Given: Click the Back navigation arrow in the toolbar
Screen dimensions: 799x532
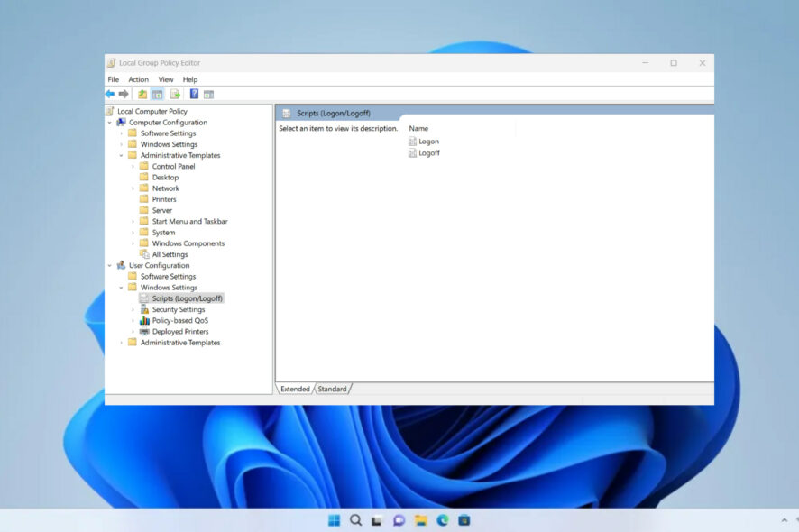Looking at the screenshot, I should pos(111,94).
